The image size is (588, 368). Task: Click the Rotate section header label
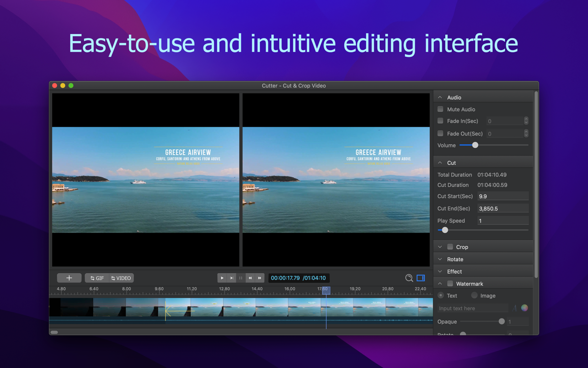pos(455,259)
